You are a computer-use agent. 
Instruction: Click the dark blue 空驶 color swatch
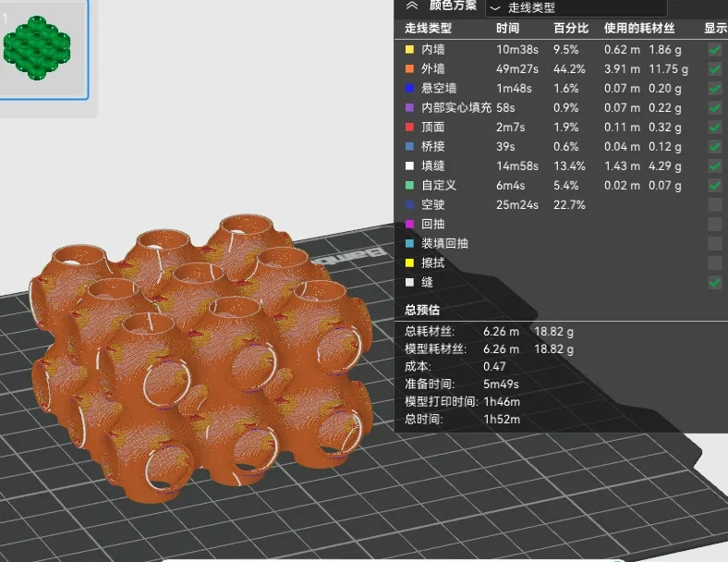[x=409, y=205]
